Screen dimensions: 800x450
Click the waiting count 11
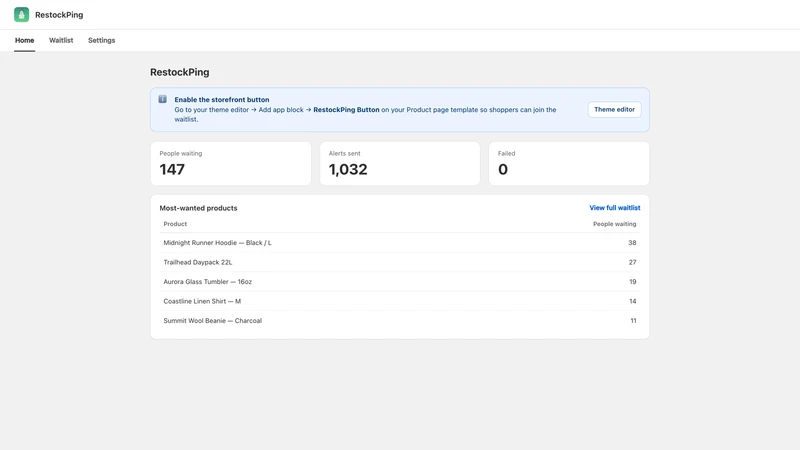633,320
